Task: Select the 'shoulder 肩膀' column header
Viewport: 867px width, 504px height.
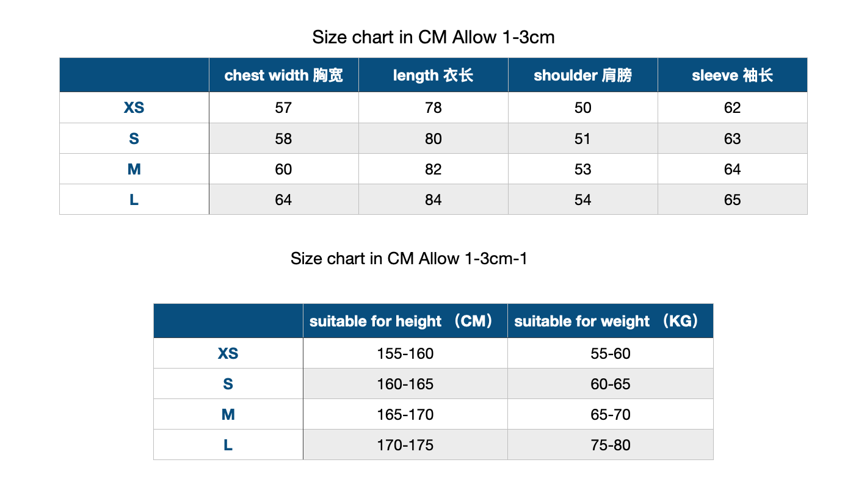Action: coord(583,75)
